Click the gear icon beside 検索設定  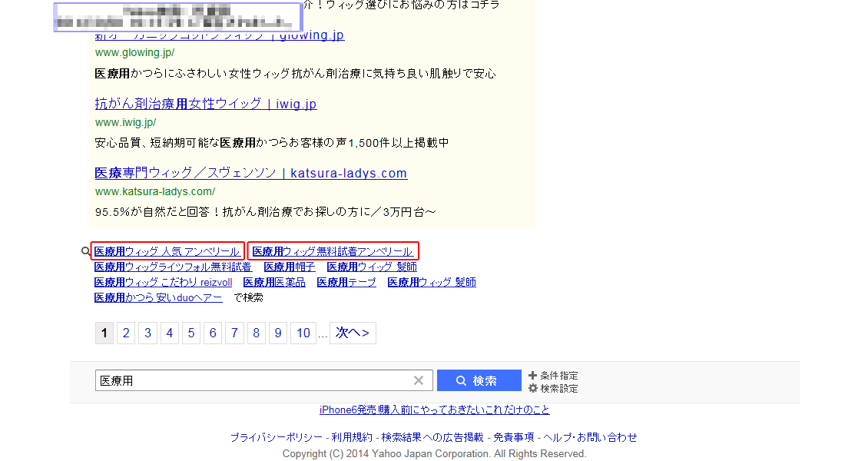point(532,389)
